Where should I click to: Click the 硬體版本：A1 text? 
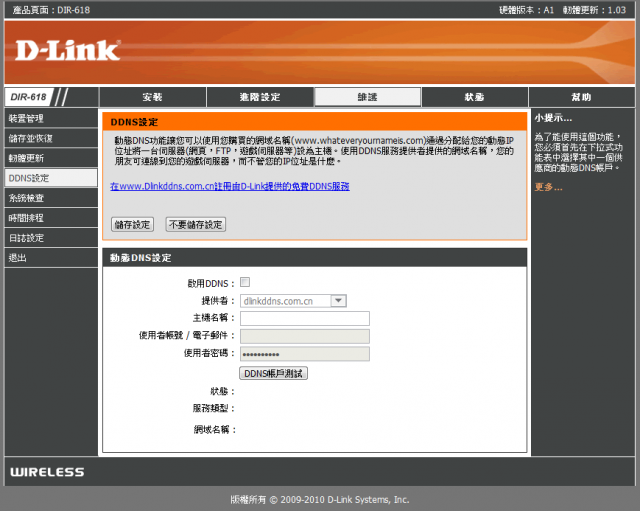tap(527, 10)
